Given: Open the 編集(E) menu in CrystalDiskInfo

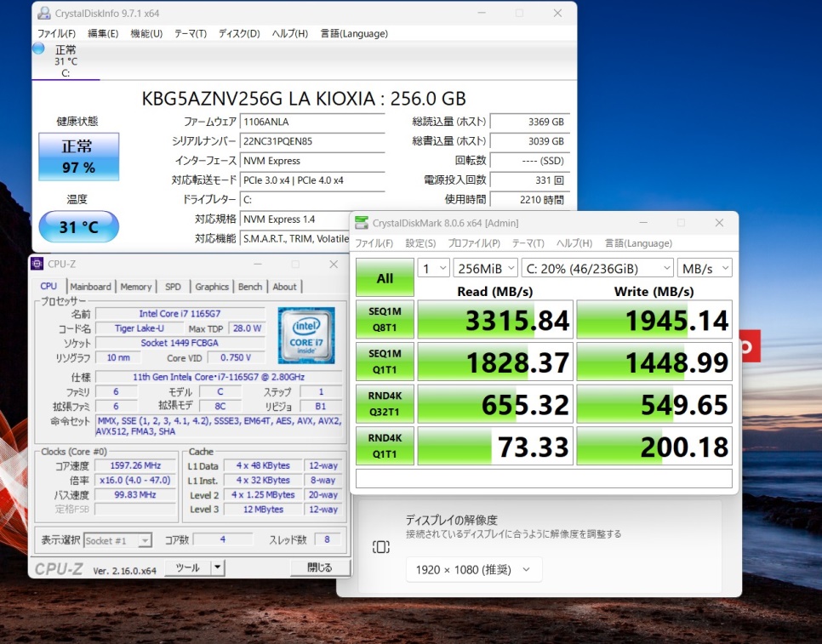Looking at the screenshot, I should 103,33.
